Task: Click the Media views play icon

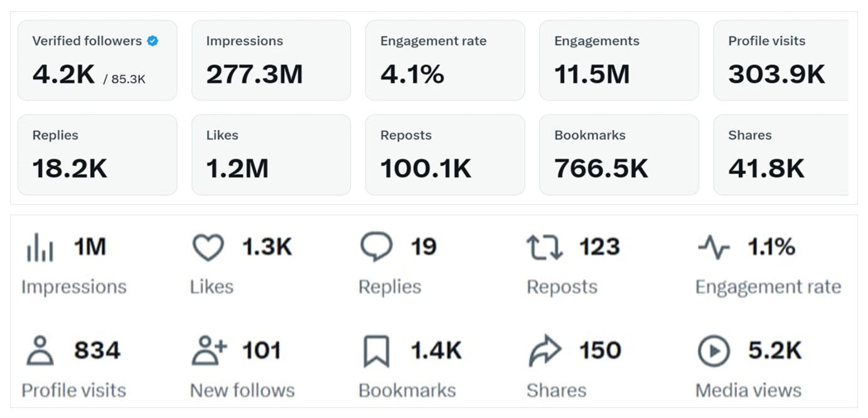Action: [714, 351]
